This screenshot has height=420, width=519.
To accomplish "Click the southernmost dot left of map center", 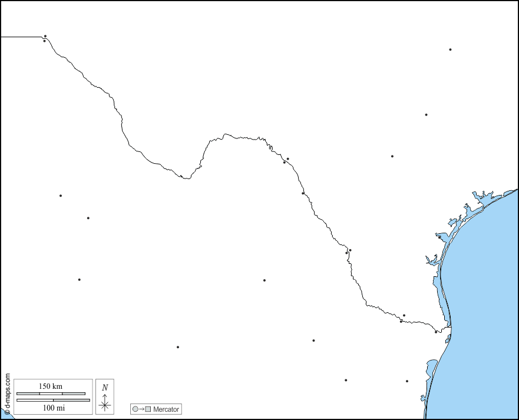I will click(177, 347).
